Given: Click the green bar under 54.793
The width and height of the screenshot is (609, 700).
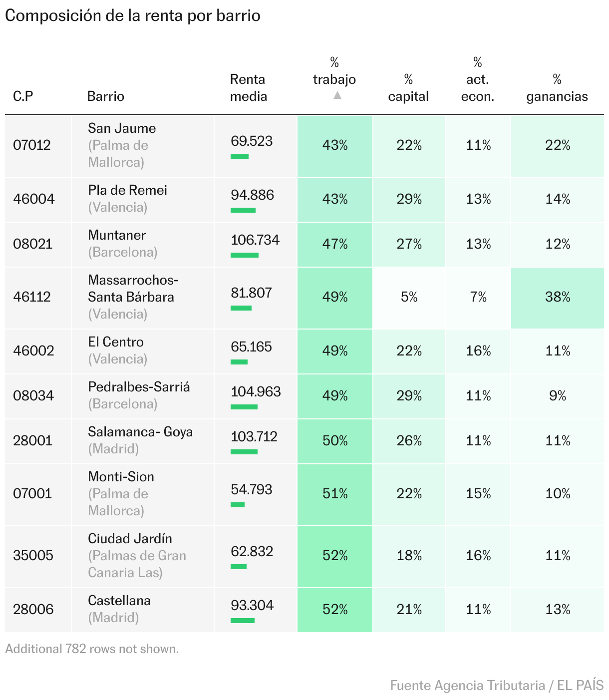Looking at the screenshot, I should (x=238, y=505).
